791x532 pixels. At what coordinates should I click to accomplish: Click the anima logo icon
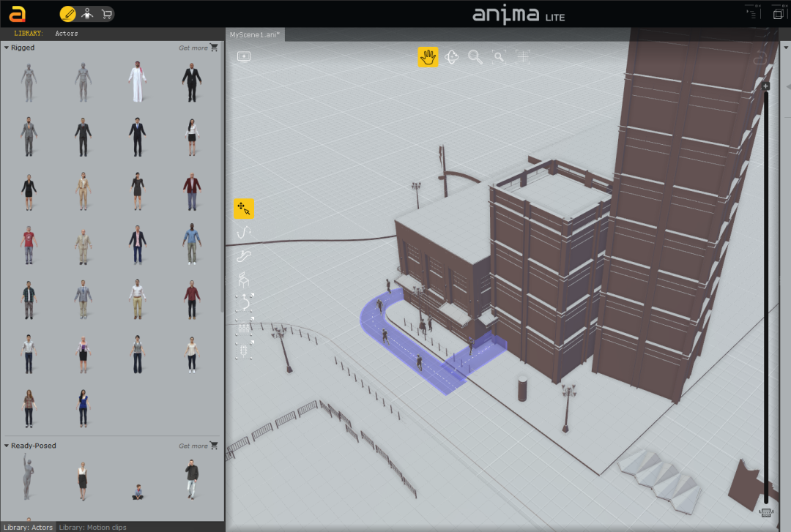[x=17, y=14]
